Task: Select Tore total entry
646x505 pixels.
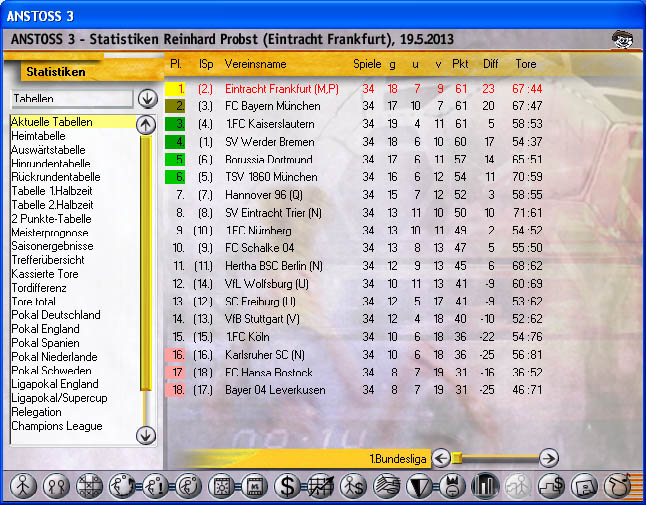Action: click(x=33, y=301)
